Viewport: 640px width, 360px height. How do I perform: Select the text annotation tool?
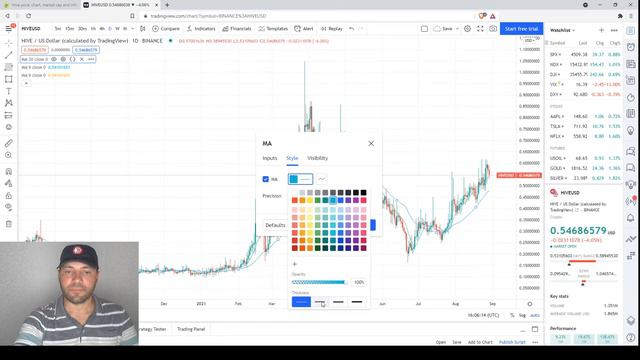(9, 91)
